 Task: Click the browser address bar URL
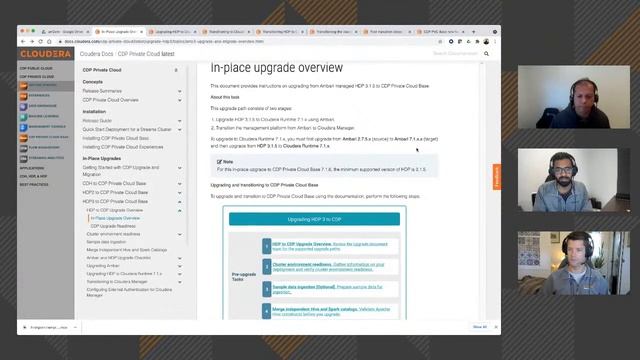[163, 42]
